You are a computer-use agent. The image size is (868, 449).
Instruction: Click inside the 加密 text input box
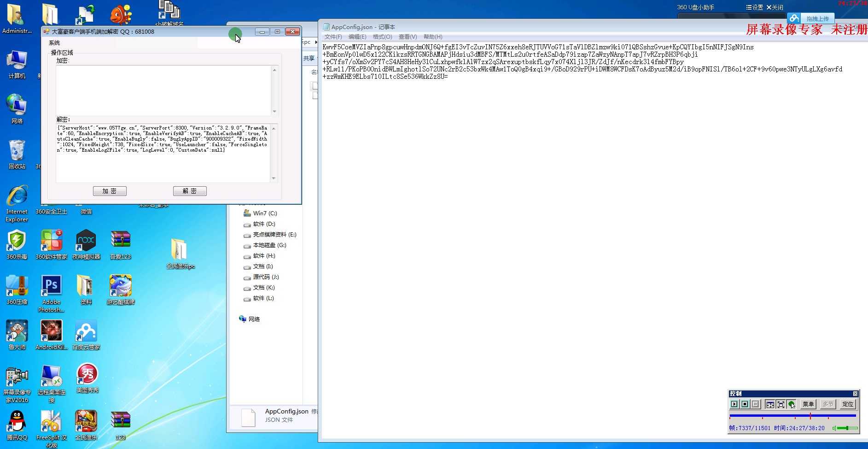(x=163, y=90)
